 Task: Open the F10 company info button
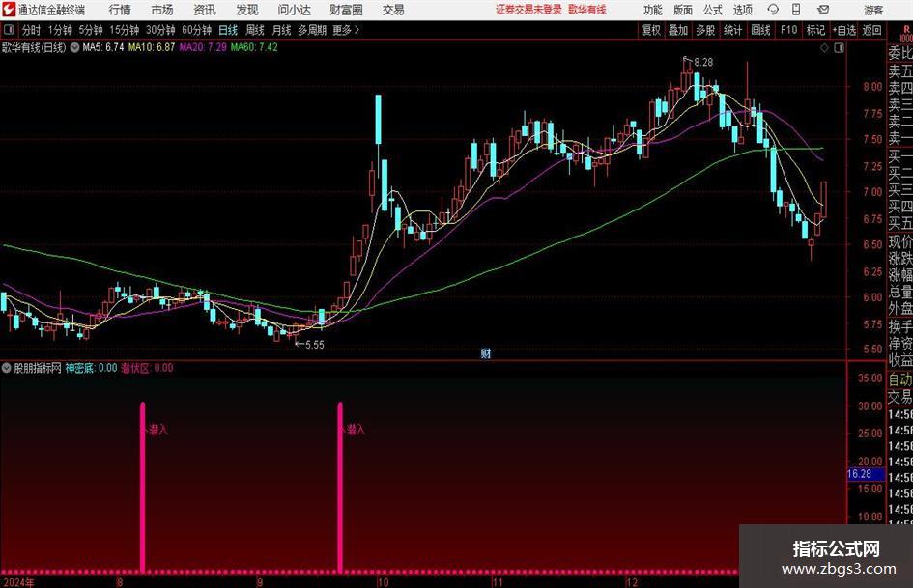pos(789,30)
